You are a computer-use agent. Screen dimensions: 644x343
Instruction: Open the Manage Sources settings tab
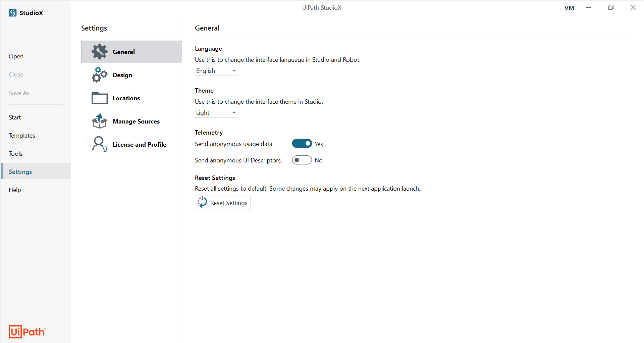pos(131,121)
